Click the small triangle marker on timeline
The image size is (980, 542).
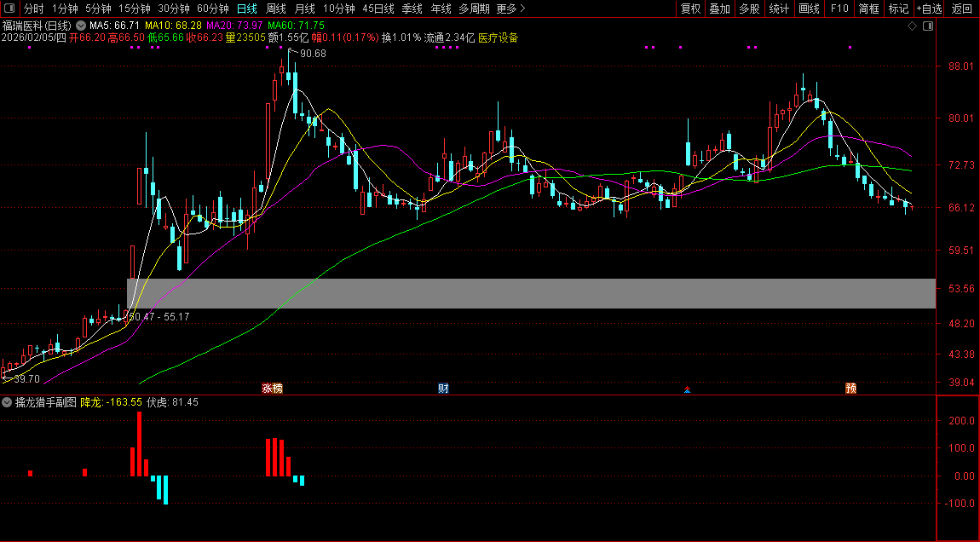coord(688,390)
